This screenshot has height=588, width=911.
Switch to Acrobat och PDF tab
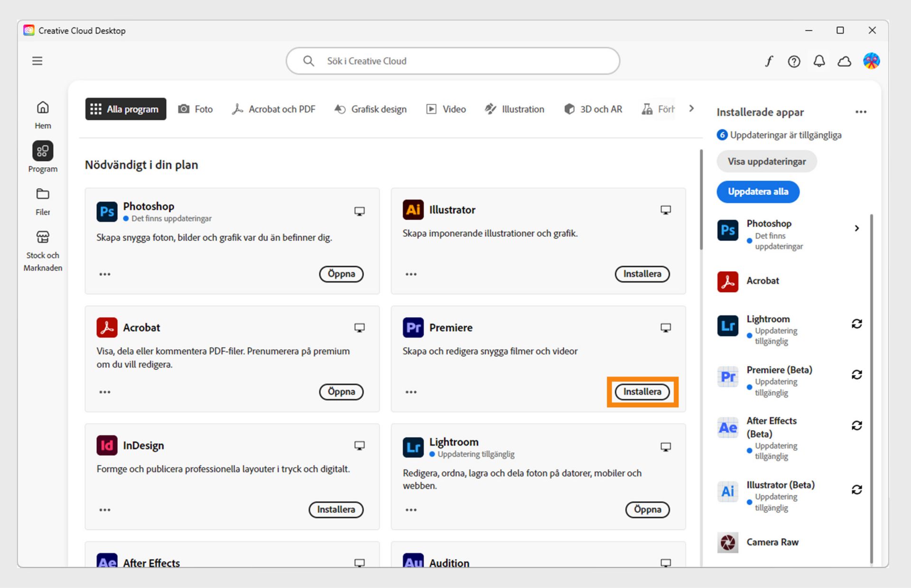(x=274, y=109)
